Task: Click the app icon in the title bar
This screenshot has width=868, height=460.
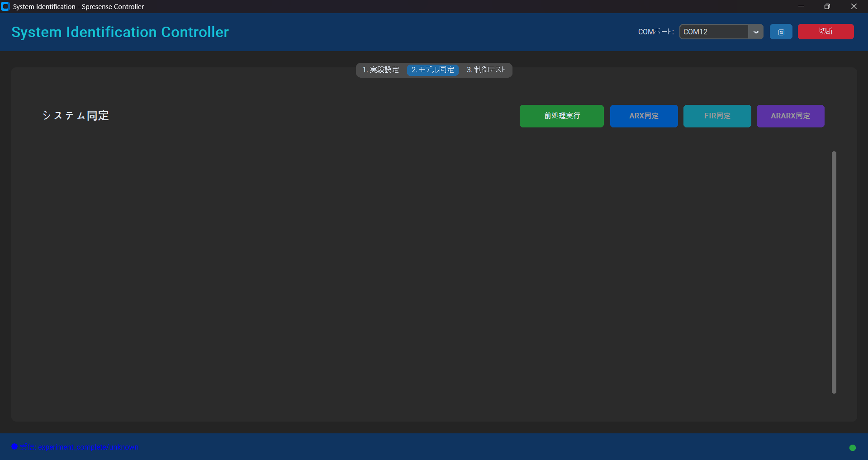Action: pos(5,6)
